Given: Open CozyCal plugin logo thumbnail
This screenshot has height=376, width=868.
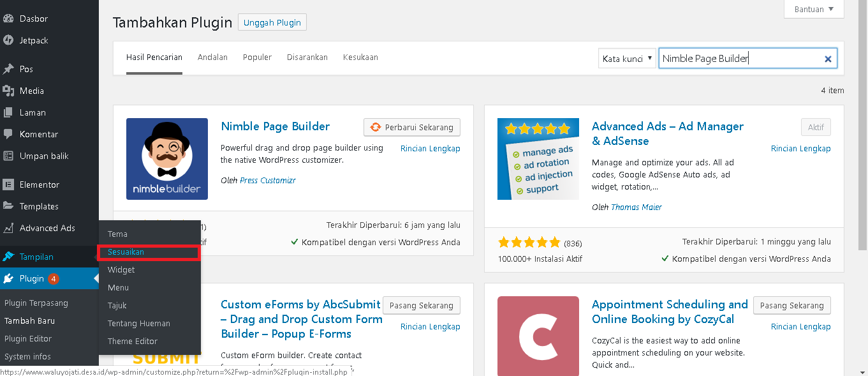Looking at the screenshot, I should (538, 336).
